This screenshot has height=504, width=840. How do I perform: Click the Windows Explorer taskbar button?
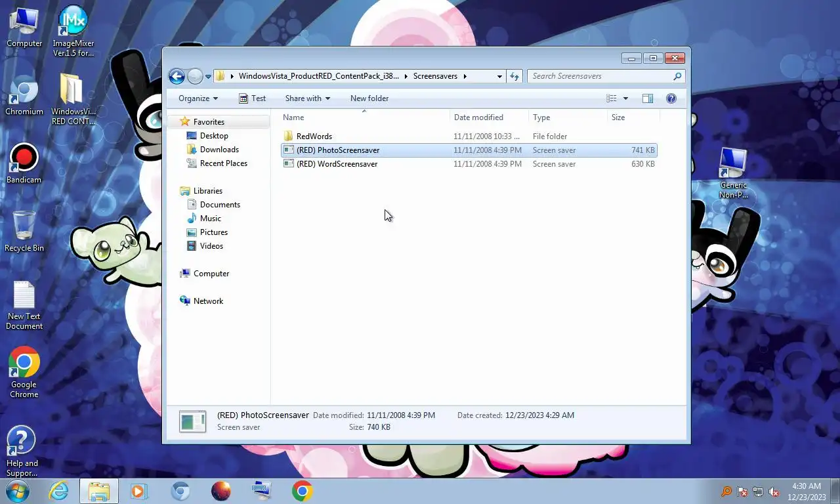coord(99,491)
